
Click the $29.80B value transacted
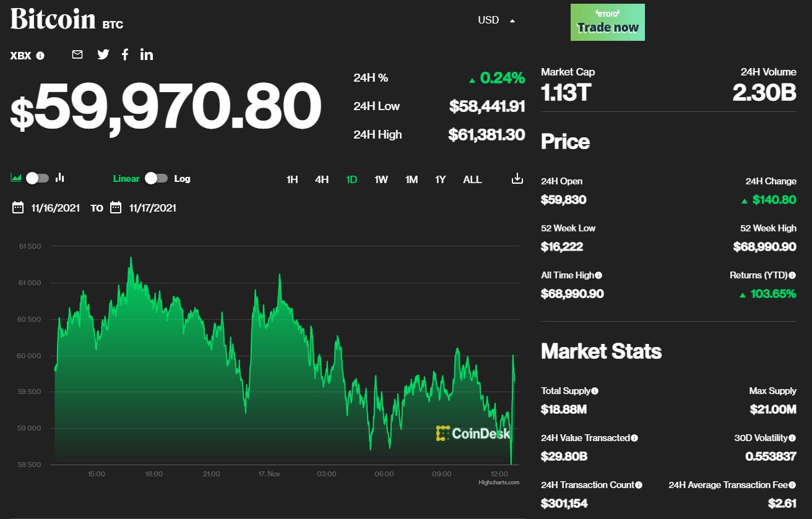[x=564, y=457]
